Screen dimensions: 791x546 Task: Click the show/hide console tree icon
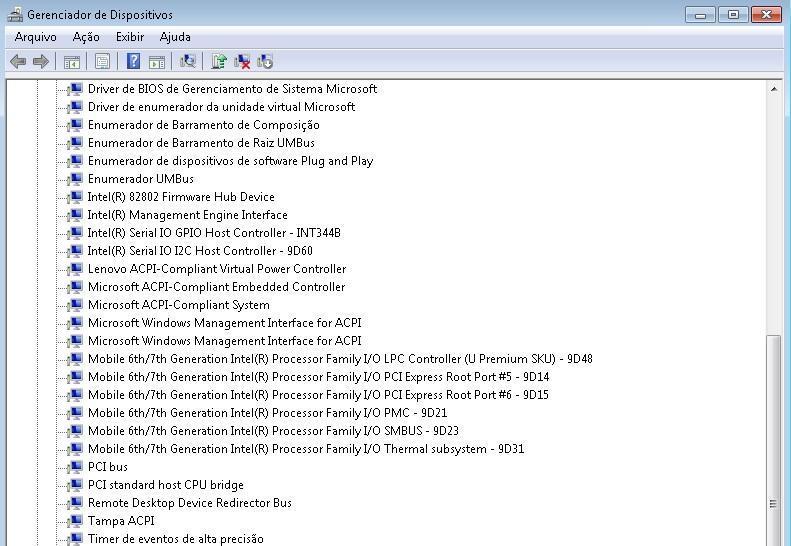coord(72,62)
